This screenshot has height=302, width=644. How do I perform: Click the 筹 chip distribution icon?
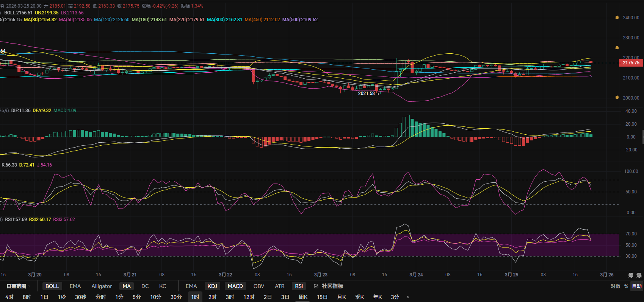(x=631, y=275)
